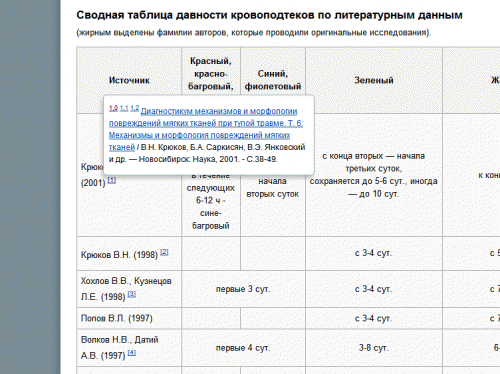Click с 3-4 сут. in the Попов row
This screenshot has width=500, height=374.
coord(374,318)
